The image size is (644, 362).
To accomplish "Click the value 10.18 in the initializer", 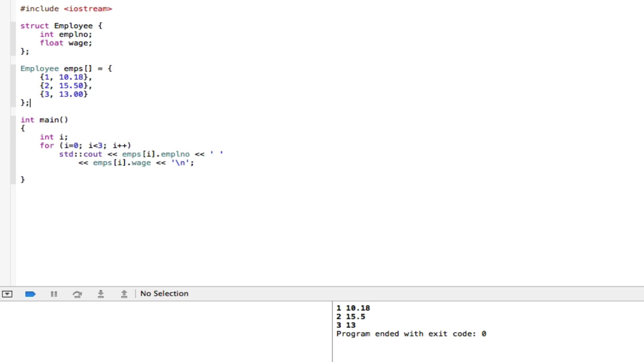I will (x=71, y=77).
